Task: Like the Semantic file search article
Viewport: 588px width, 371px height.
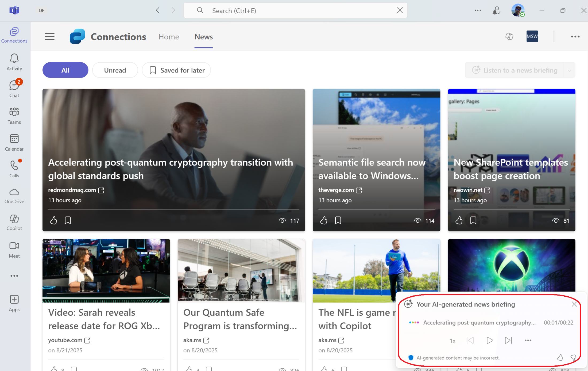Action: click(324, 220)
